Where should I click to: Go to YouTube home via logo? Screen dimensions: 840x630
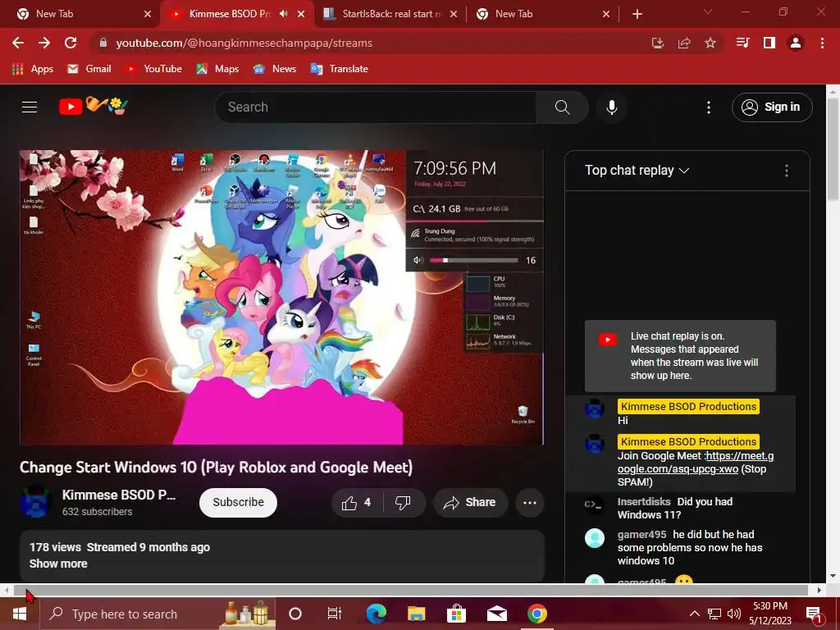[x=94, y=106]
